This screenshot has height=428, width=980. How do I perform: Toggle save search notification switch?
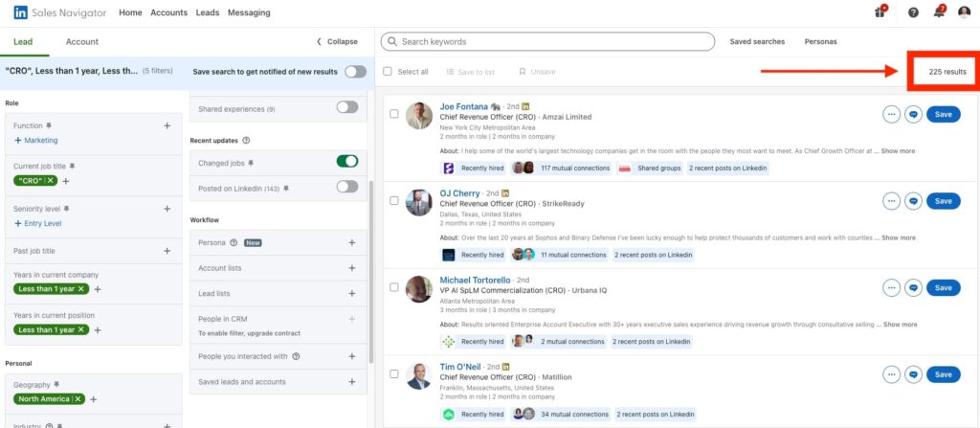pos(356,72)
